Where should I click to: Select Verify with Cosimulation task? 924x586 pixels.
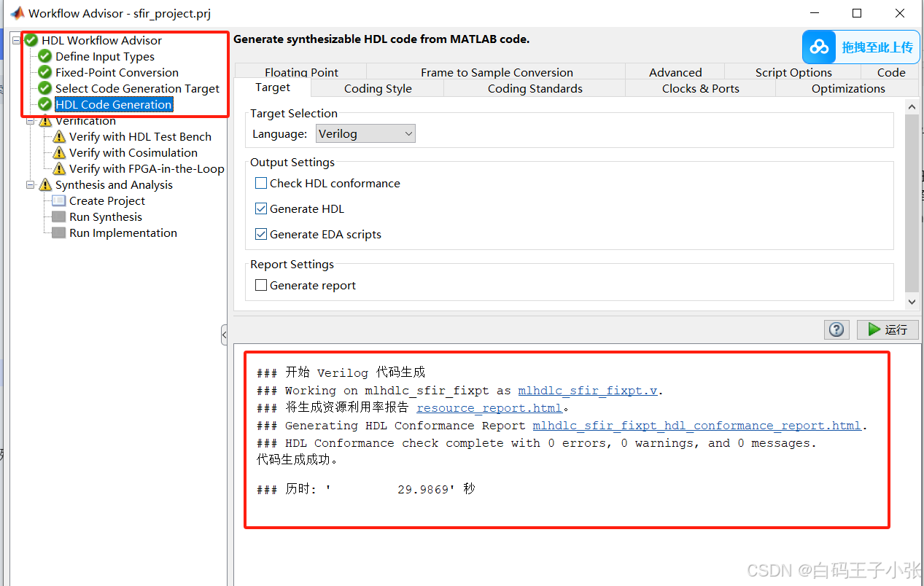[133, 152]
